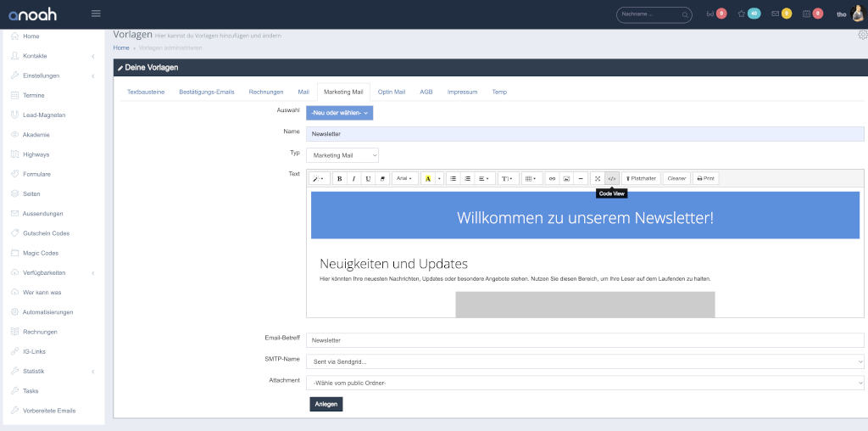The image size is (868, 431).
Task: Switch to the Optin Mail tab
Action: click(x=392, y=92)
